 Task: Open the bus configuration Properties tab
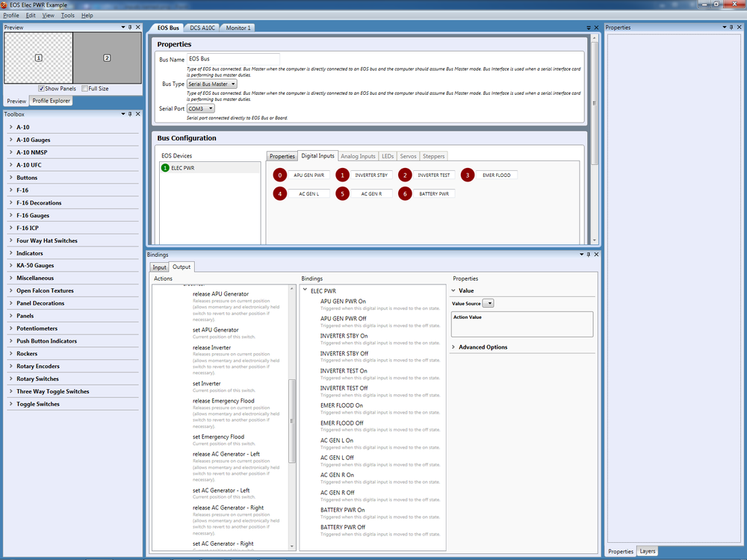282,156
